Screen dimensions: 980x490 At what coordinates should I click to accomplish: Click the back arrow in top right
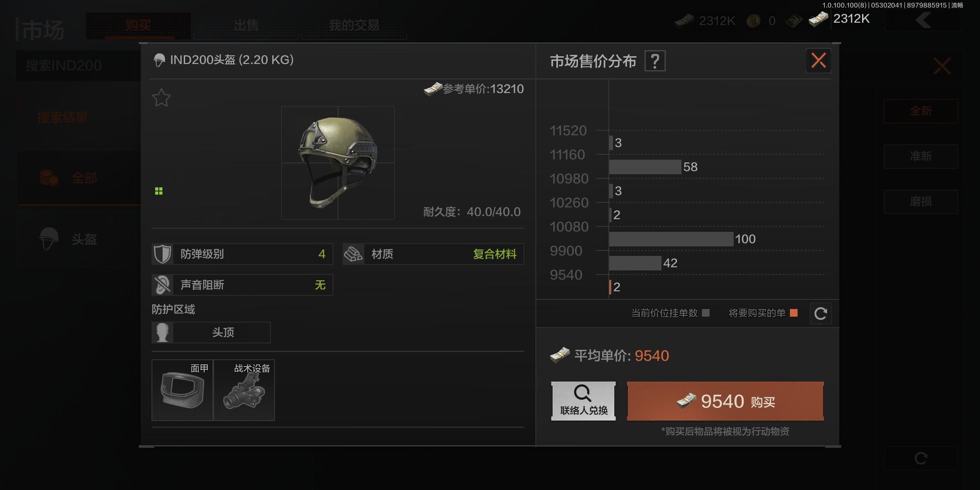pos(923,20)
